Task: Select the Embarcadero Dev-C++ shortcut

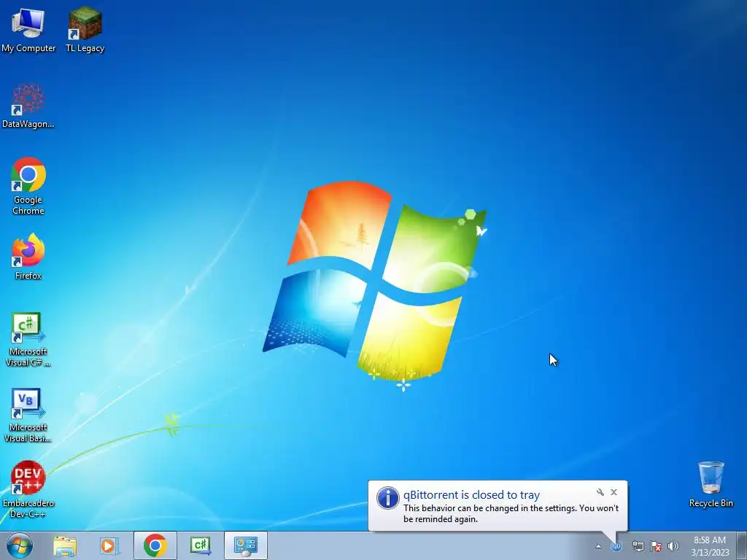Action: click(x=28, y=489)
